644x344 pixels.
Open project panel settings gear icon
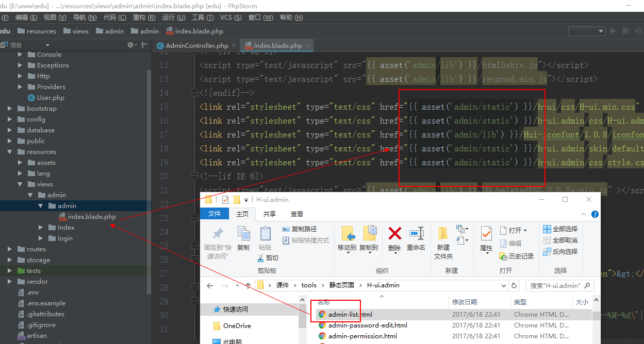tap(130, 45)
